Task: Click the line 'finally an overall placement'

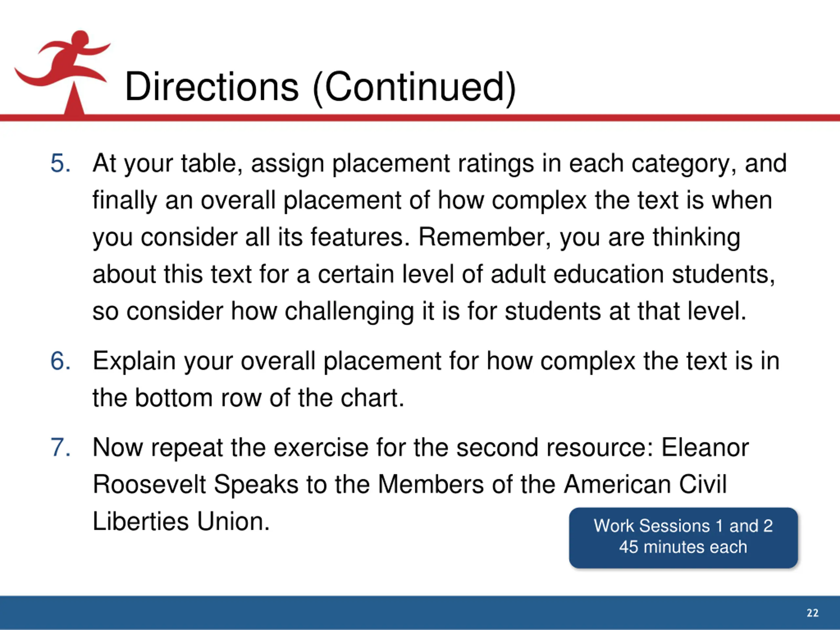Action: (x=432, y=200)
